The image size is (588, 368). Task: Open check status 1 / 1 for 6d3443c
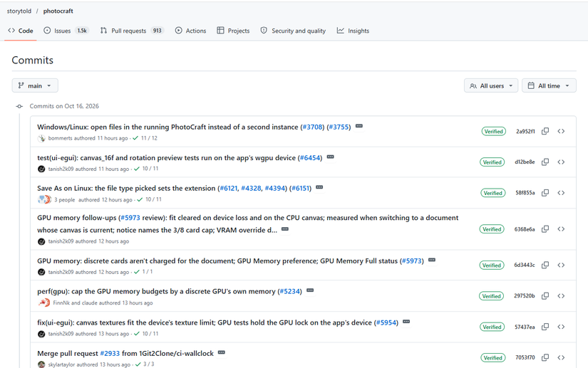(x=143, y=272)
